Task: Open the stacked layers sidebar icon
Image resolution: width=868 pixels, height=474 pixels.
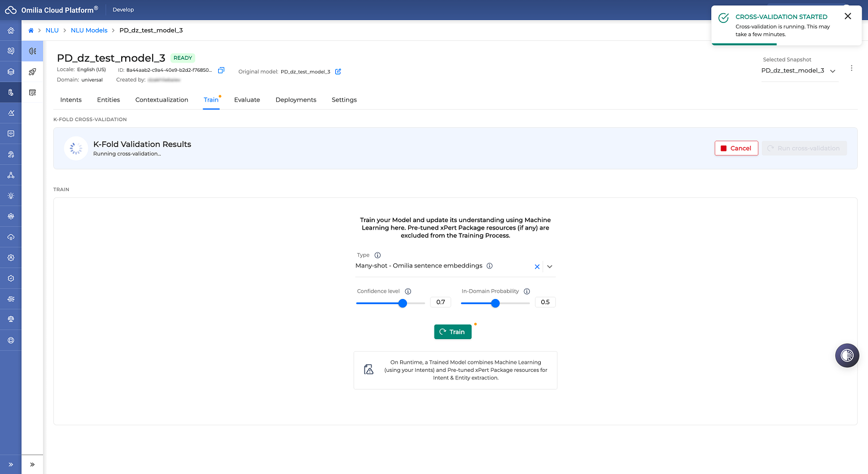Action: point(10,72)
